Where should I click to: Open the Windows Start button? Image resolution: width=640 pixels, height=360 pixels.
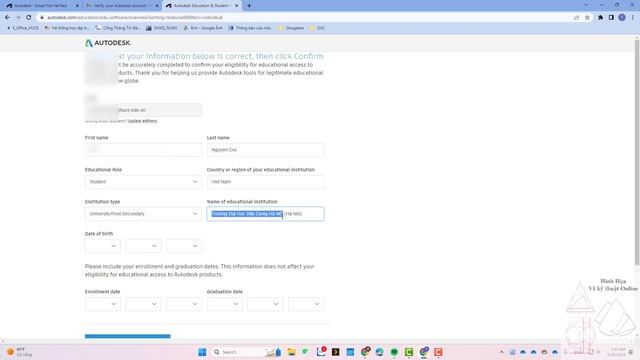click(x=202, y=352)
